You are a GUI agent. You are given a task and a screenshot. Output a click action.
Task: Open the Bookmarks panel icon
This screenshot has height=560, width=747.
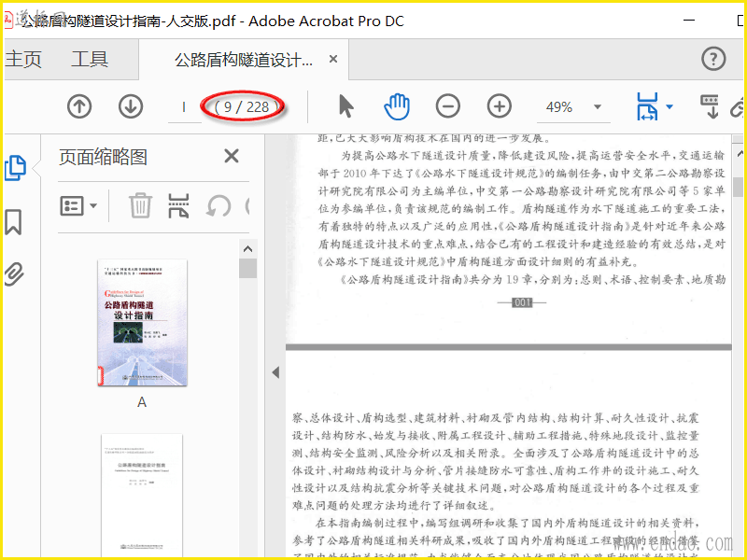click(x=13, y=222)
